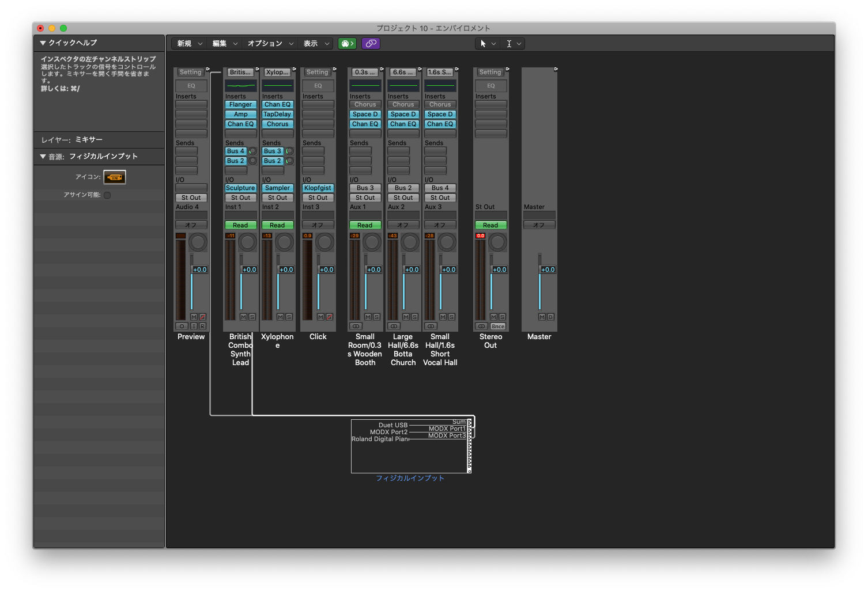This screenshot has height=592, width=868.
Task: Click the green MIDI Thru palette icon
Action: (x=347, y=44)
